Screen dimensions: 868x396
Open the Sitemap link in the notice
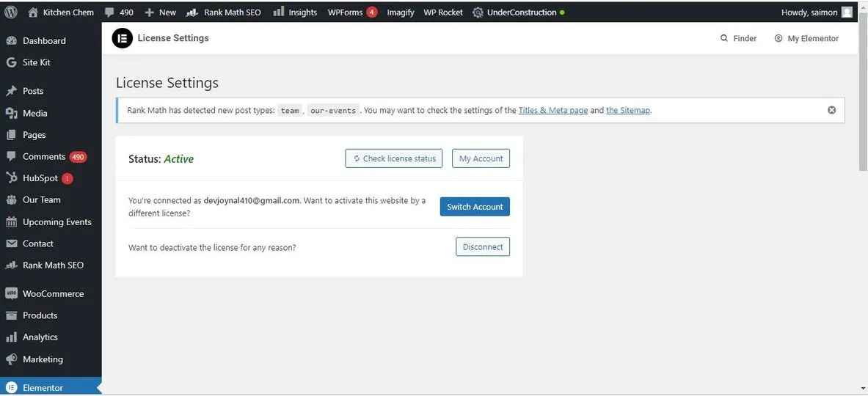(x=628, y=110)
